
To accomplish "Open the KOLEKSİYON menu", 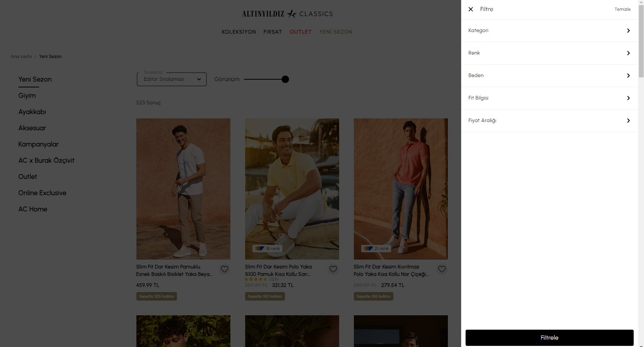I will [239, 32].
